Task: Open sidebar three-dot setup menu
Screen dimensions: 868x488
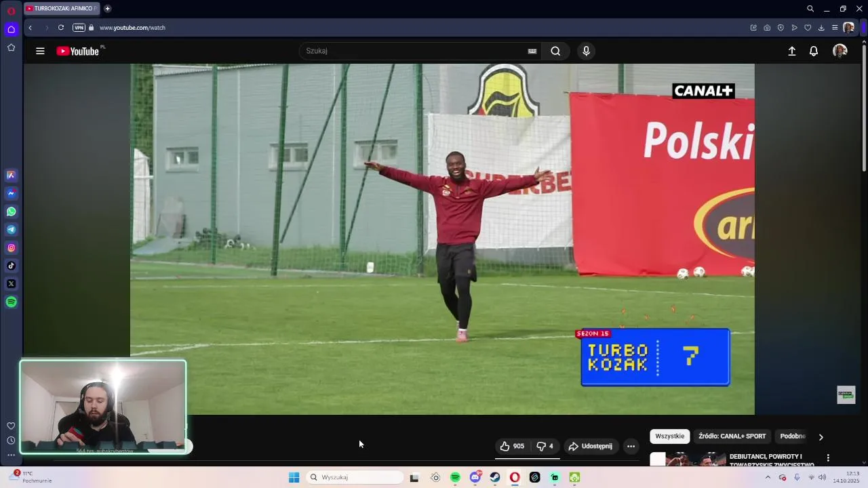Action: point(11,455)
